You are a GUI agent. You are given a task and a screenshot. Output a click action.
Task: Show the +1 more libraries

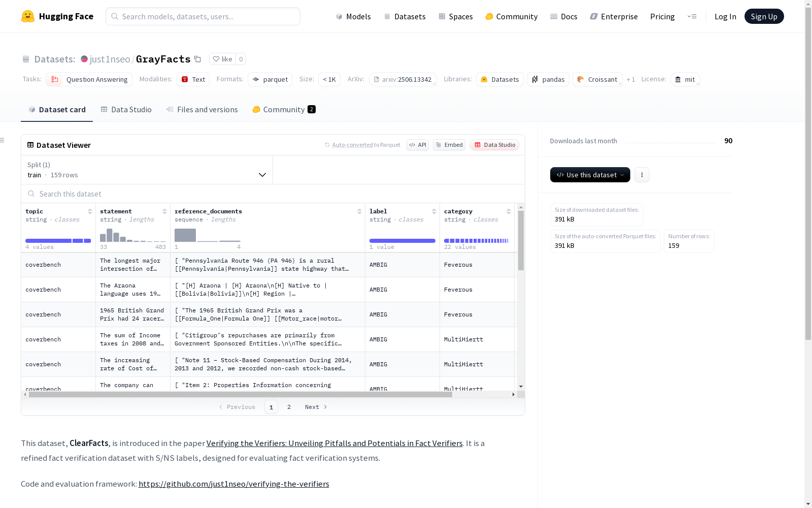(631, 79)
